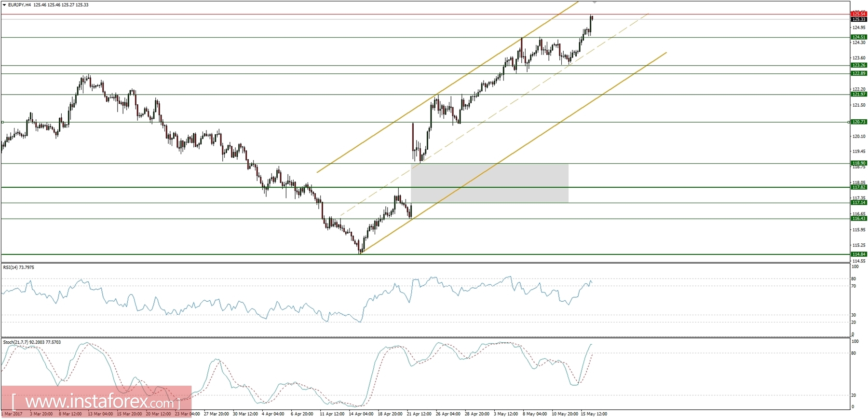
Task: Click the green 123.26 level label
Action: pos(859,65)
